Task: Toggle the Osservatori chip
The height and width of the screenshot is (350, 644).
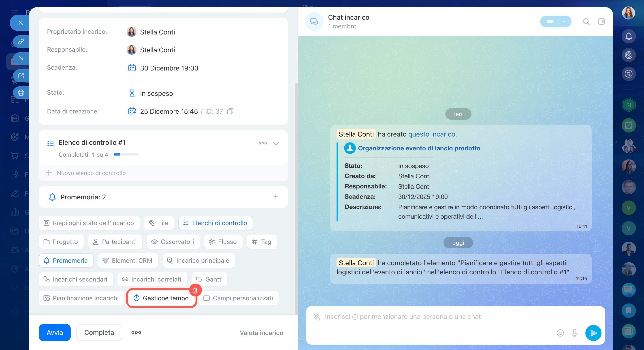Action: pyautogui.click(x=173, y=242)
